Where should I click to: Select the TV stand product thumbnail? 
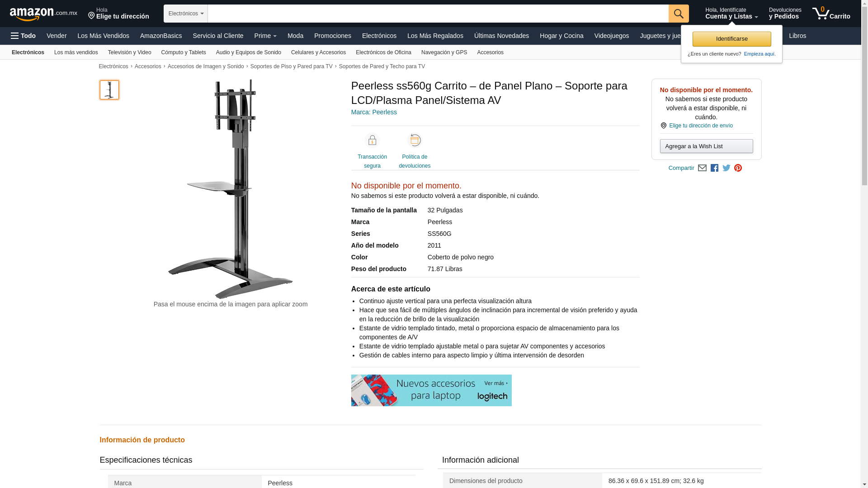pos(109,90)
